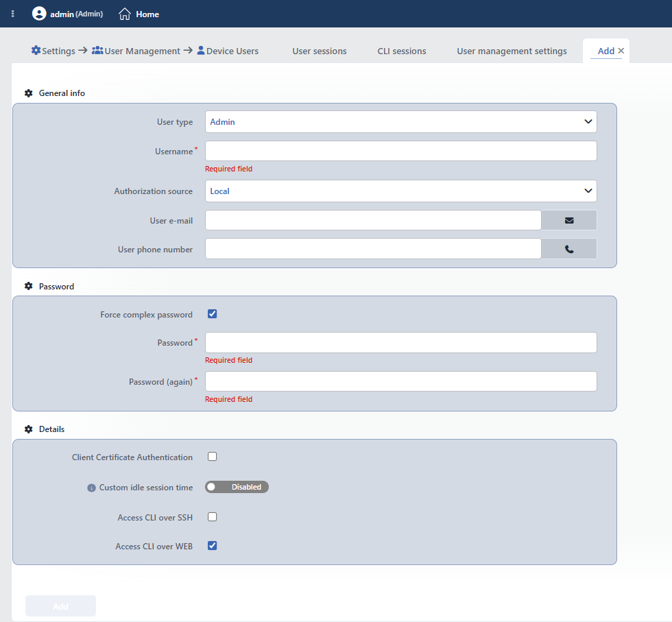Image resolution: width=672 pixels, height=622 pixels.
Task: Enable Client Certificate Authentication checkbox
Action: pos(212,457)
